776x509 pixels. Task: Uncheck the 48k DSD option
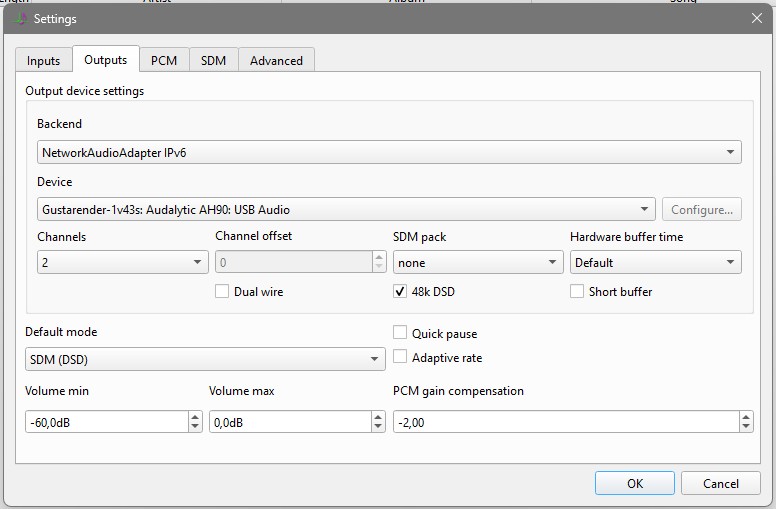pyautogui.click(x=400, y=291)
